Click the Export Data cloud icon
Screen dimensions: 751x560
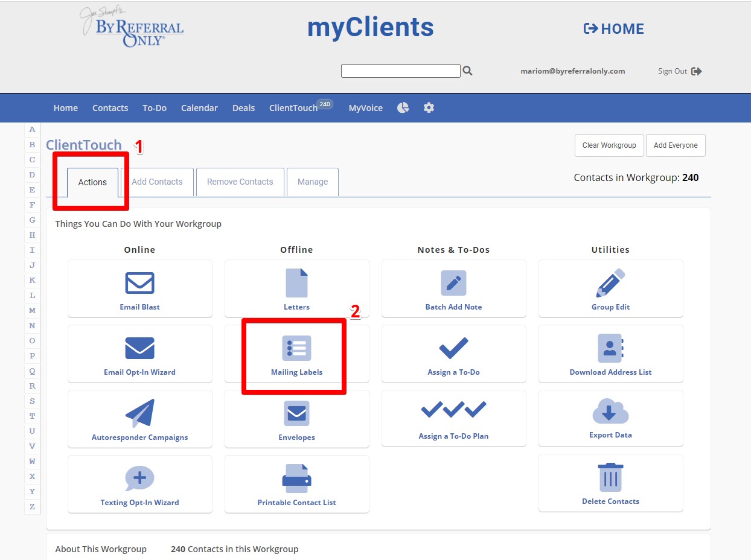[610, 412]
